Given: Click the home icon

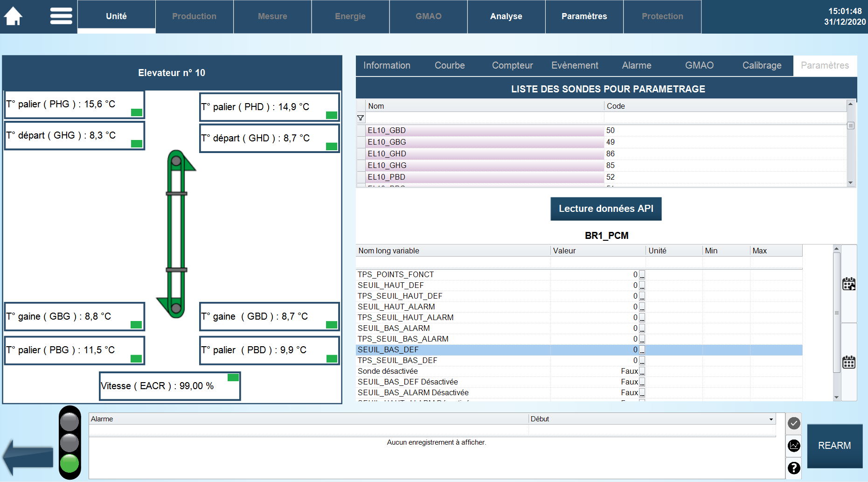Looking at the screenshot, I should click(x=14, y=16).
